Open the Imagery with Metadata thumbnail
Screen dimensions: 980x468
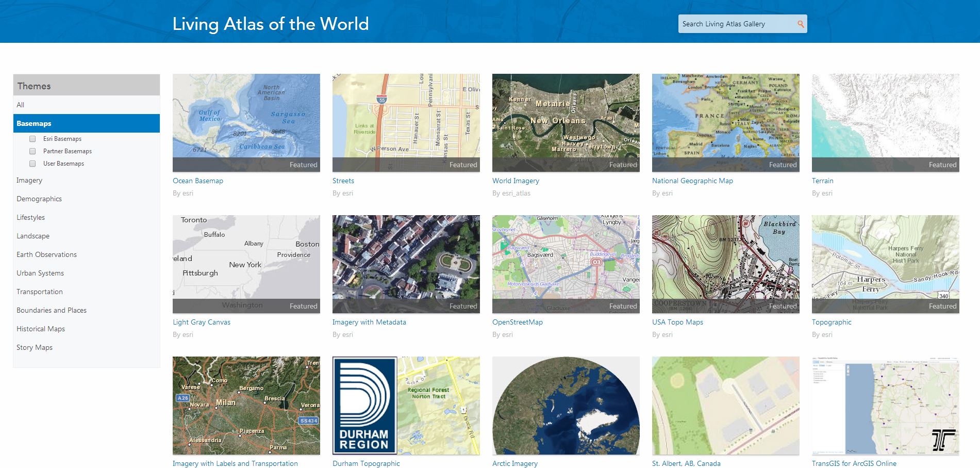(x=406, y=264)
